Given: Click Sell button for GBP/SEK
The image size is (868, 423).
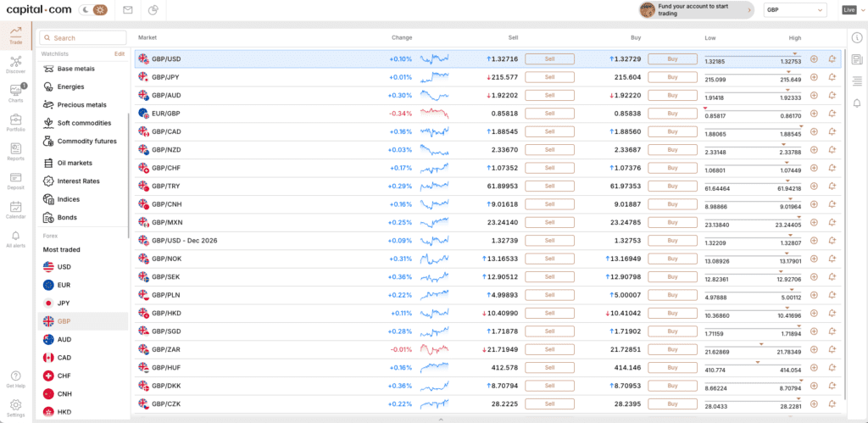Looking at the screenshot, I should [x=549, y=277].
